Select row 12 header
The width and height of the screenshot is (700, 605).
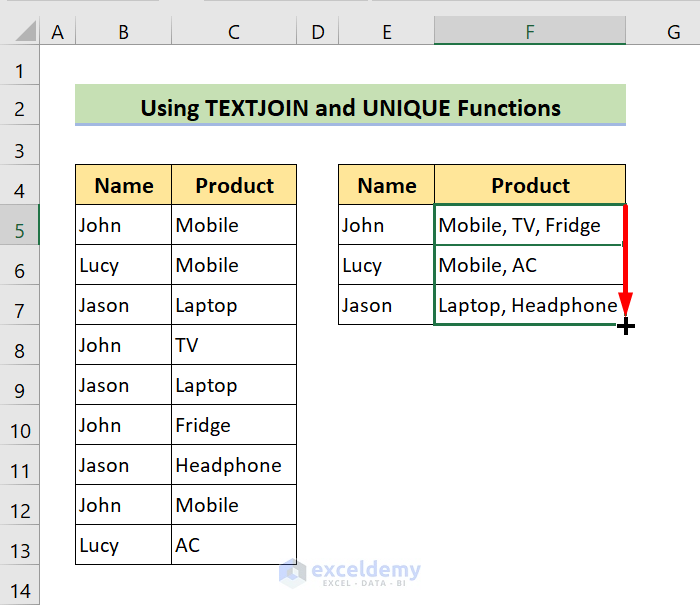pyautogui.click(x=20, y=505)
